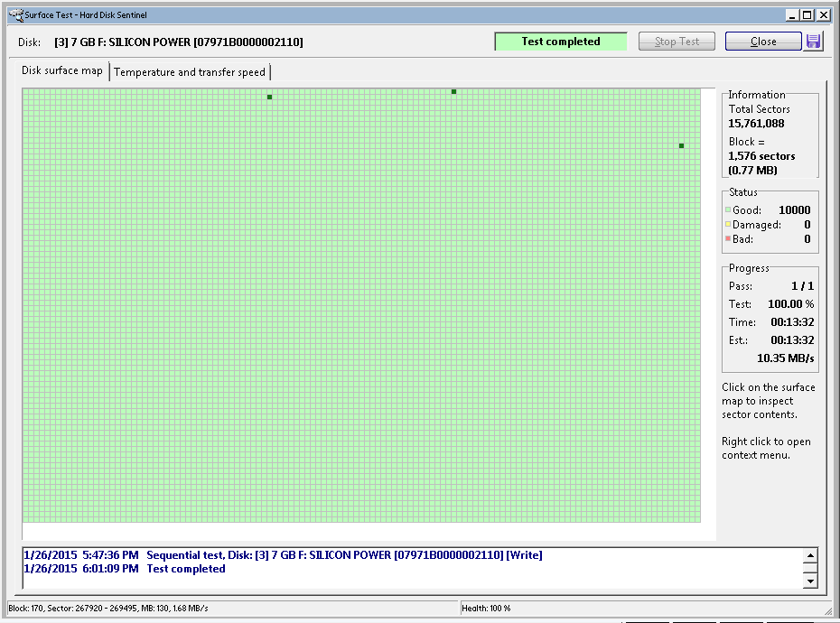Select the Sequential test log entry
The image size is (840, 623).
344,555
